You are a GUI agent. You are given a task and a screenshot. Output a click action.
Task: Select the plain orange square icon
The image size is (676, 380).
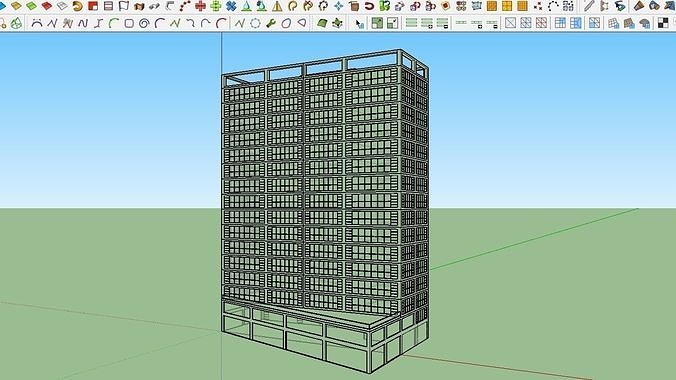coord(491,6)
